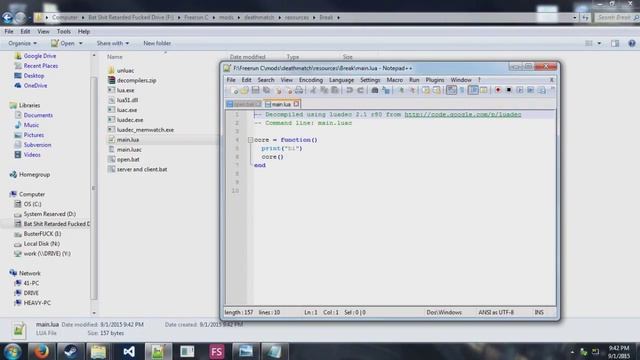Viewport: 640px width, 360px height.
Task: Switch to the first inactive Notepad++ tab
Action: point(244,104)
